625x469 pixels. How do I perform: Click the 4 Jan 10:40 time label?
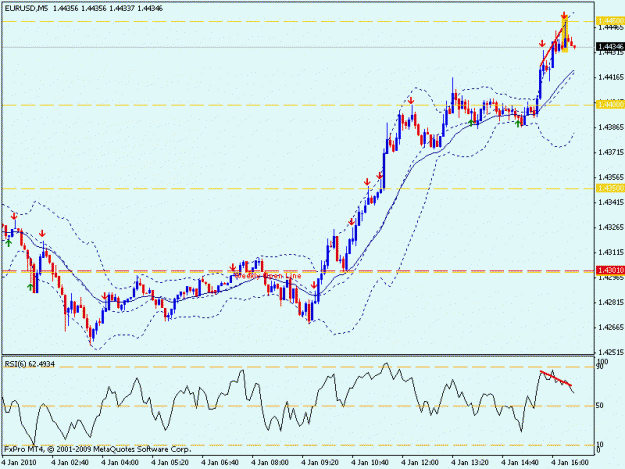pyautogui.click(x=370, y=463)
